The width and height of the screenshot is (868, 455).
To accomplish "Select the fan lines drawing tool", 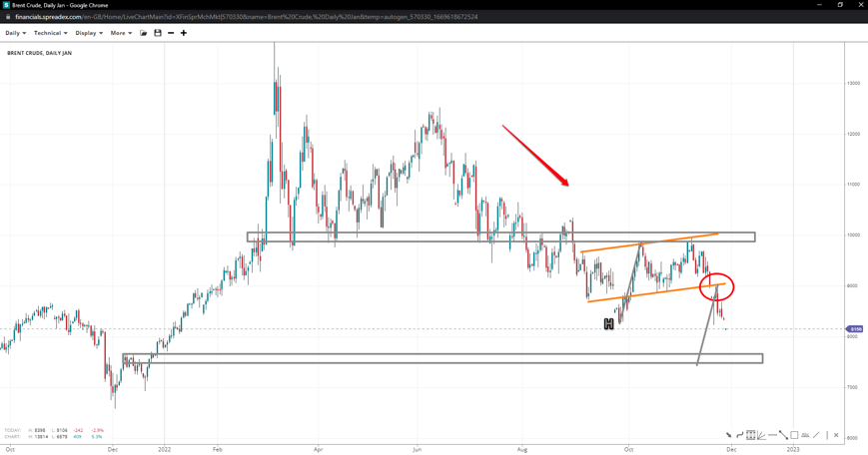I will pos(761,435).
